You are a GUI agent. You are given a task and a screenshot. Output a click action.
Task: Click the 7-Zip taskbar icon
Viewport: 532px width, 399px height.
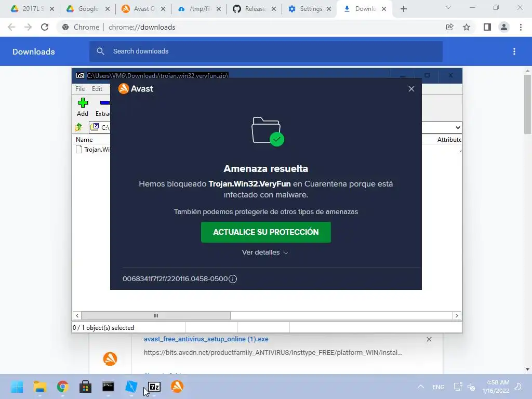pyautogui.click(x=154, y=387)
